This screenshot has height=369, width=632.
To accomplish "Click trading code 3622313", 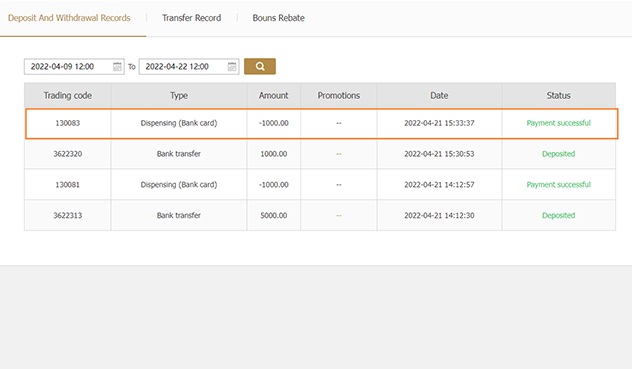I will click(68, 215).
